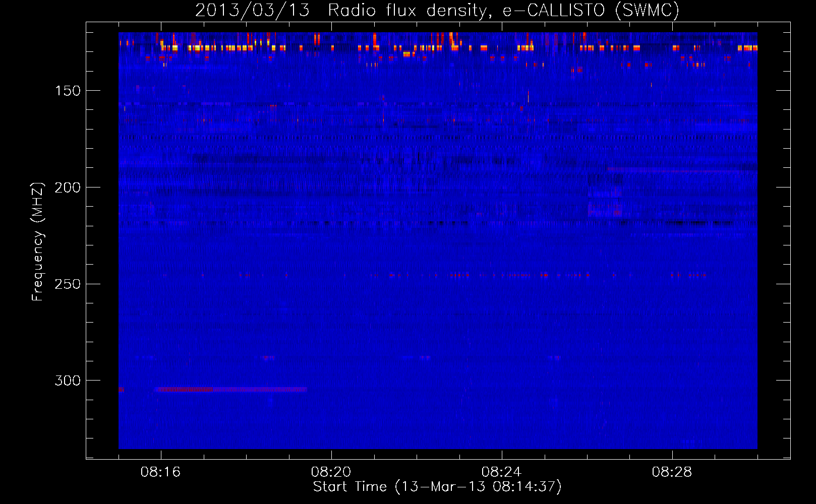The height and width of the screenshot is (504, 816).
Task: Click the 08:20 time tick label
Action: click(331, 472)
